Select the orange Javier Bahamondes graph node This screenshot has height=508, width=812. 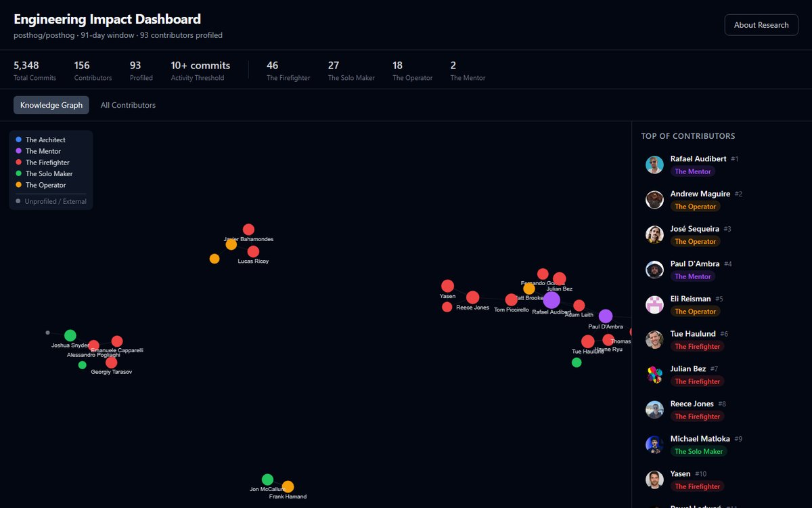(231, 245)
